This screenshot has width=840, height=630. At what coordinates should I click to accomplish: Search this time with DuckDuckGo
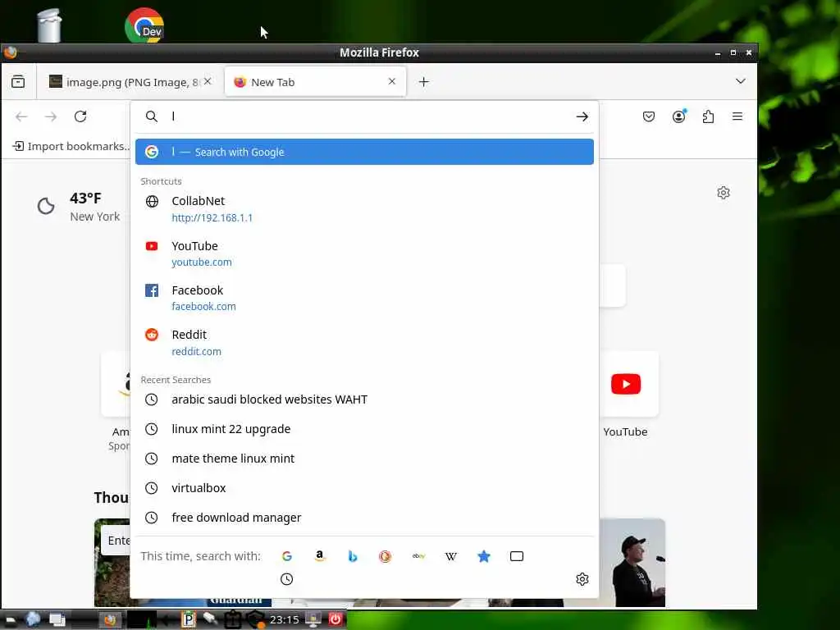[x=385, y=556]
